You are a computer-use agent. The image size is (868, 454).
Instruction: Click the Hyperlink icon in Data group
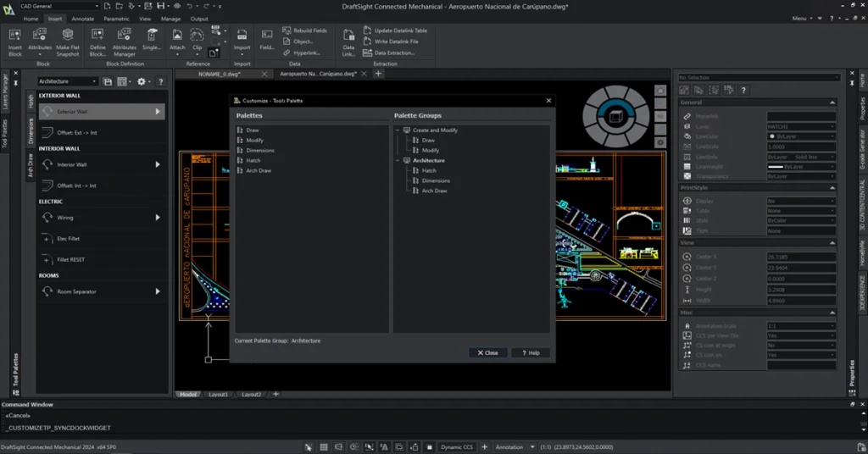coord(286,53)
